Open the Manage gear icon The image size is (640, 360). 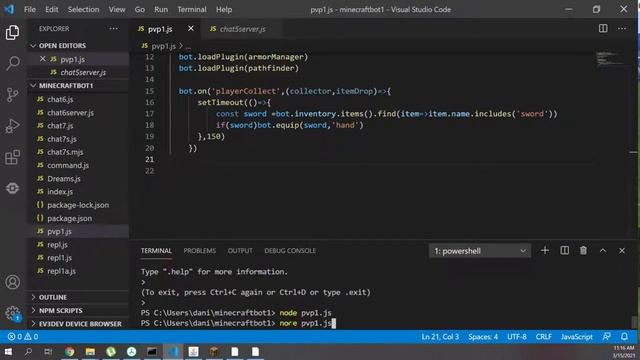(12, 313)
